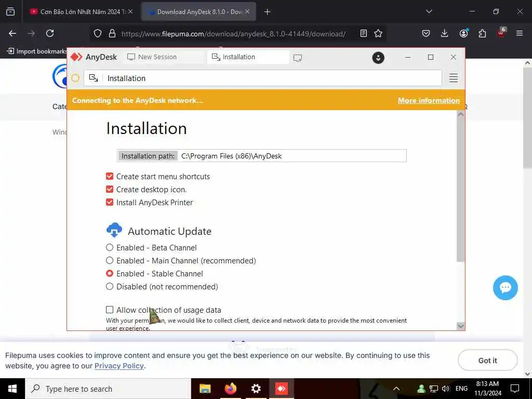Click the connection status circle in AnyDesk
The width and height of the screenshot is (532, 399).
(x=75, y=78)
